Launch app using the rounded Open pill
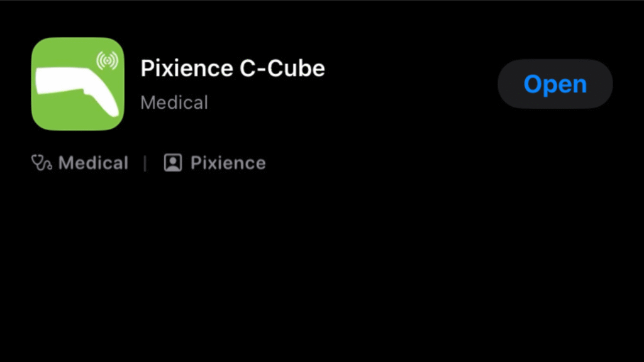644x362 pixels. click(555, 84)
